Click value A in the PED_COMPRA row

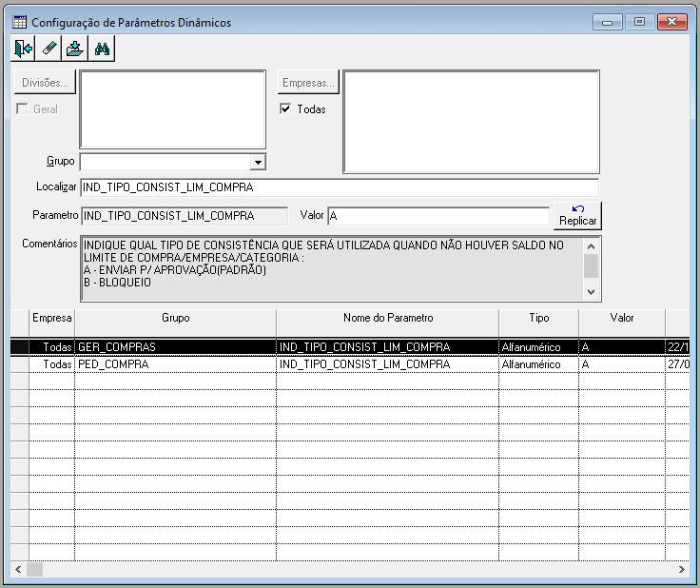[622, 364]
